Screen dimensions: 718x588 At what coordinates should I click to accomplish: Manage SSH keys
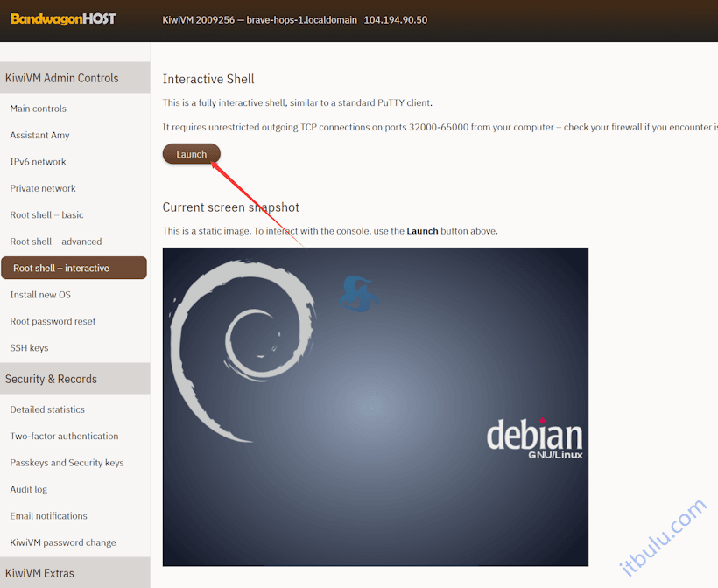click(28, 347)
